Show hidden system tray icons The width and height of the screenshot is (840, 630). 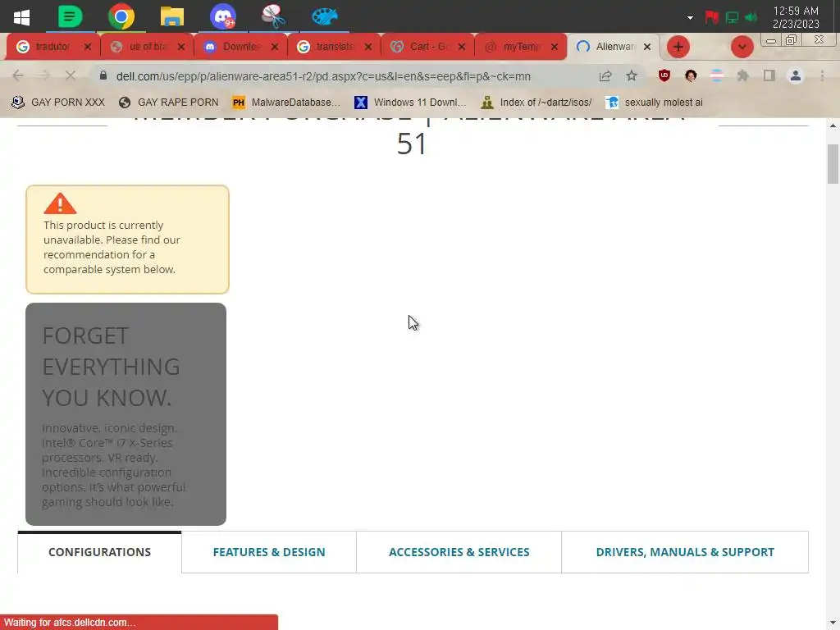tap(690, 18)
